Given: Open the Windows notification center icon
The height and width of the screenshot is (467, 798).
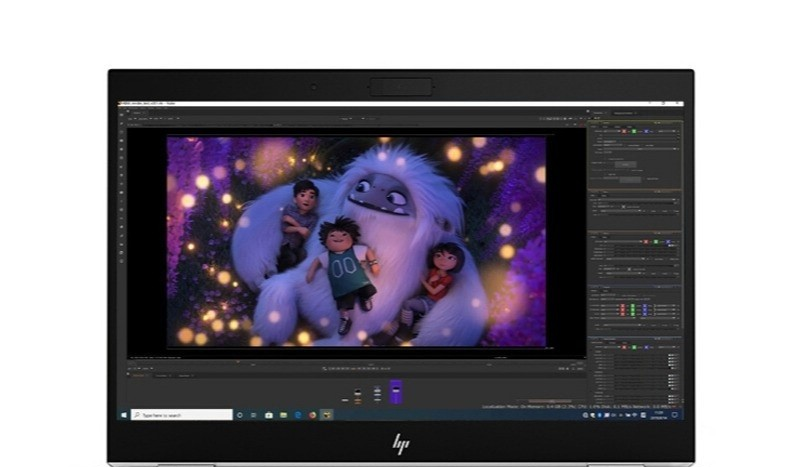Looking at the screenshot, I should click(x=675, y=415).
